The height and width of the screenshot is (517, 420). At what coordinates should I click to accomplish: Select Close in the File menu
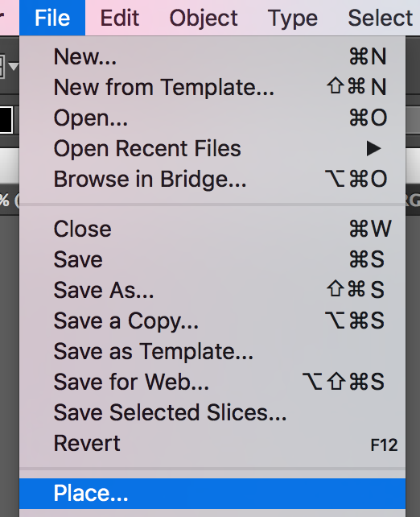point(212,229)
